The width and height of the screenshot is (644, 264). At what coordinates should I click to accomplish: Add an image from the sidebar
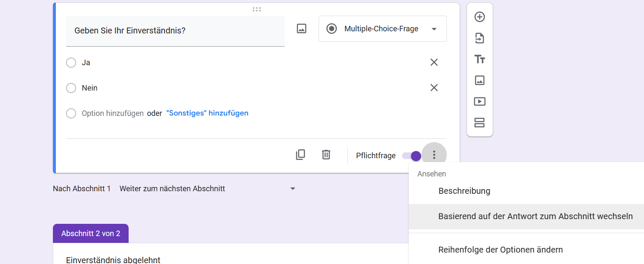tap(479, 80)
